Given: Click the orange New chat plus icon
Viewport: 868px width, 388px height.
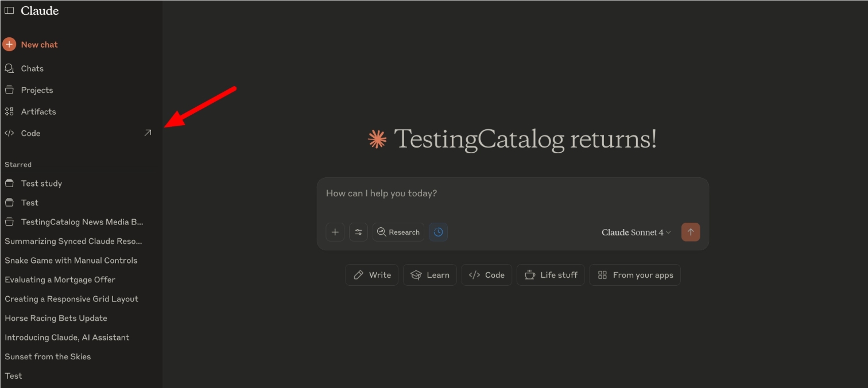Looking at the screenshot, I should (x=9, y=44).
